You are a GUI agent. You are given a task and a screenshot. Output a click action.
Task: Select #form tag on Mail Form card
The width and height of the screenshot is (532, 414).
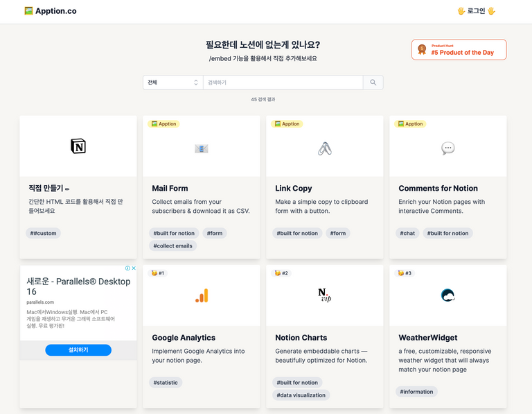point(215,233)
